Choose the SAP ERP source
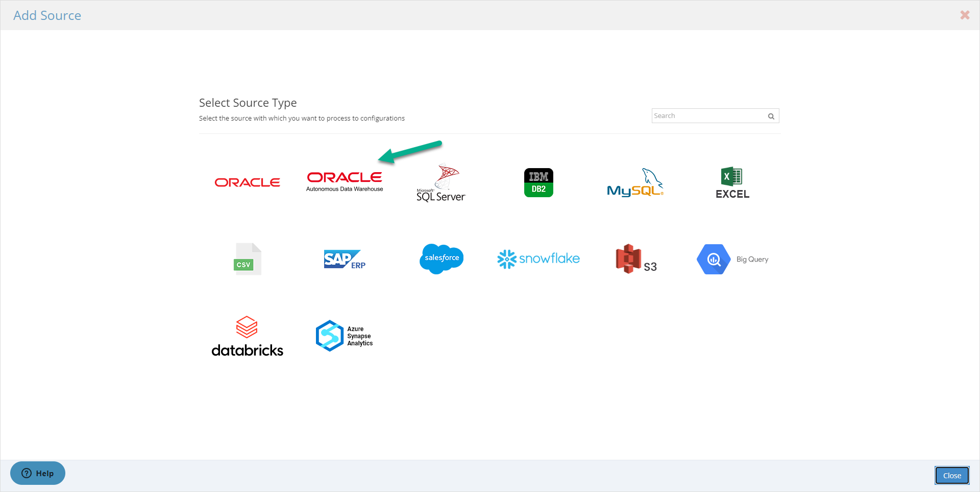Viewport: 980px width, 492px height. [345, 259]
